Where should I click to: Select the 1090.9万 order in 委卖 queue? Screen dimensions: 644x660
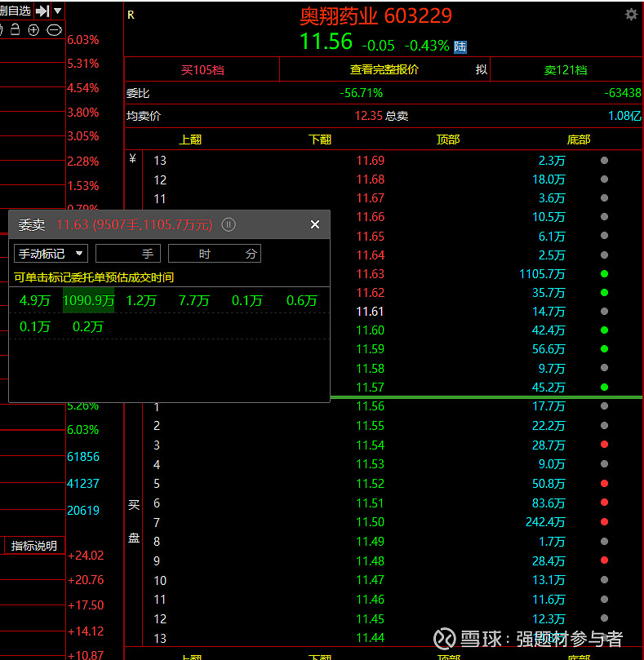click(x=88, y=300)
